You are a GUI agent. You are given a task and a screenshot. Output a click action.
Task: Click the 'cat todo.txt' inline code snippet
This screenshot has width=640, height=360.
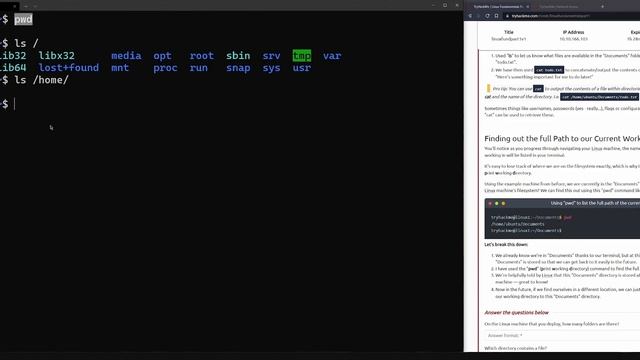tap(549, 70)
